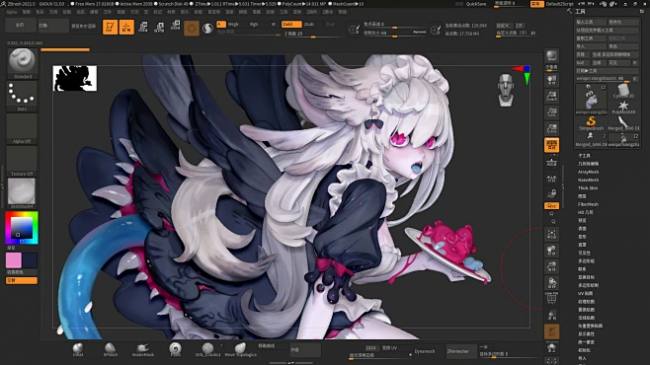
Task: Switch to Zsub sculpt mode
Action: click(x=309, y=24)
